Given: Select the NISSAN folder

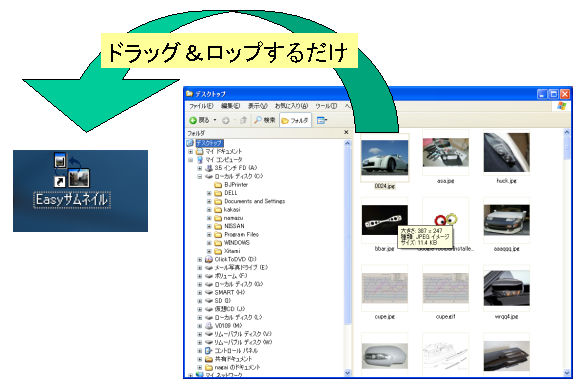Looking at the screenshot, I should [234, 226].
